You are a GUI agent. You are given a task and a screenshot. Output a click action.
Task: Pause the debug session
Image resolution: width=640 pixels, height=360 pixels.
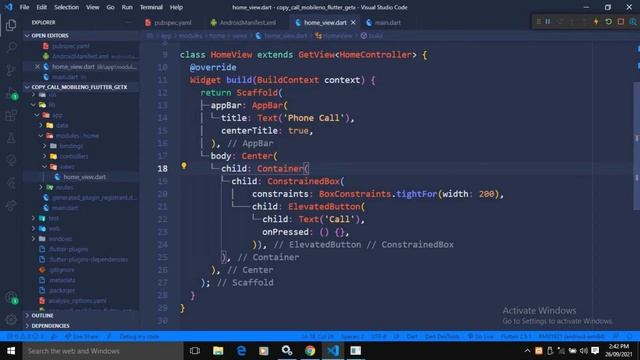[548, 22]
